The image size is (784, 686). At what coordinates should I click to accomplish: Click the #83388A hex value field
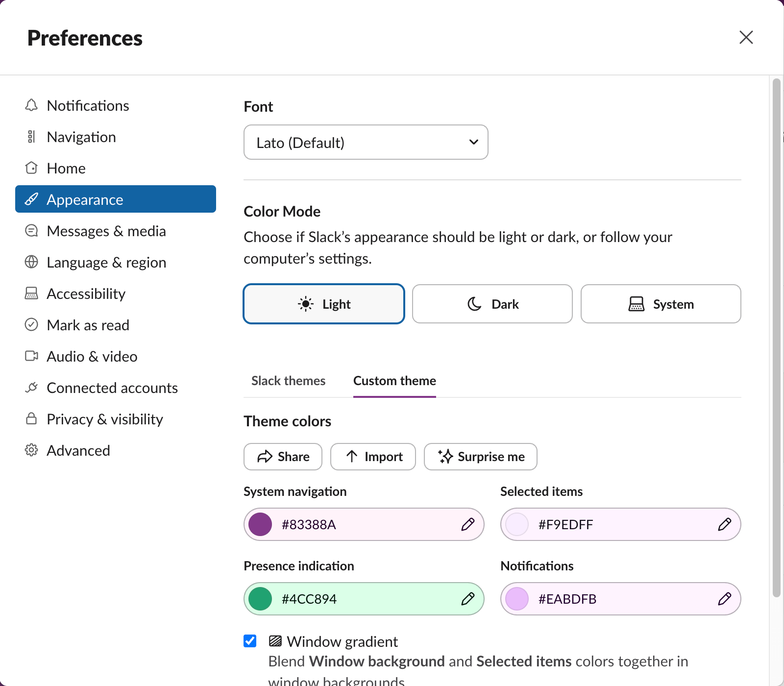coord(364,524)
